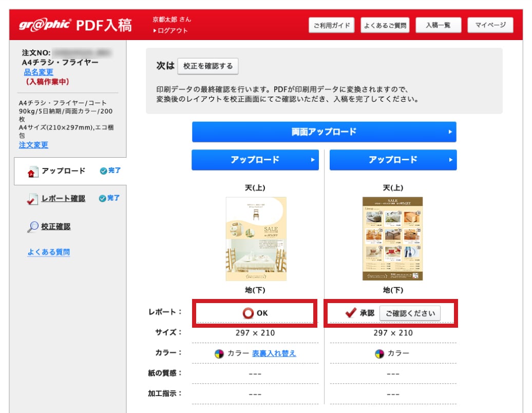Click the Graphic logo in header
The height and width of the screenshot is (413, 532).
[45, 25]
